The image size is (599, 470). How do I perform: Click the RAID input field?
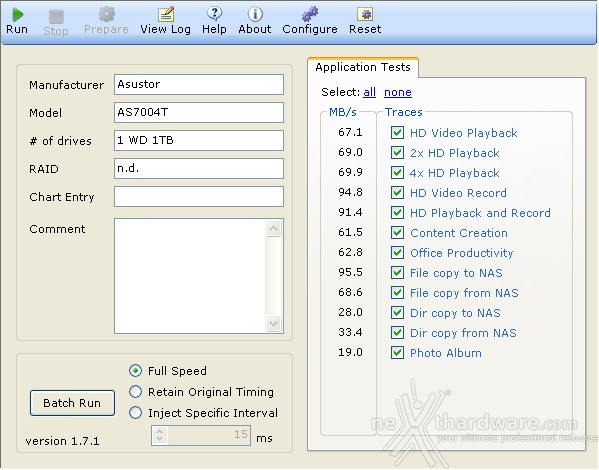click(x=199, y=169)
